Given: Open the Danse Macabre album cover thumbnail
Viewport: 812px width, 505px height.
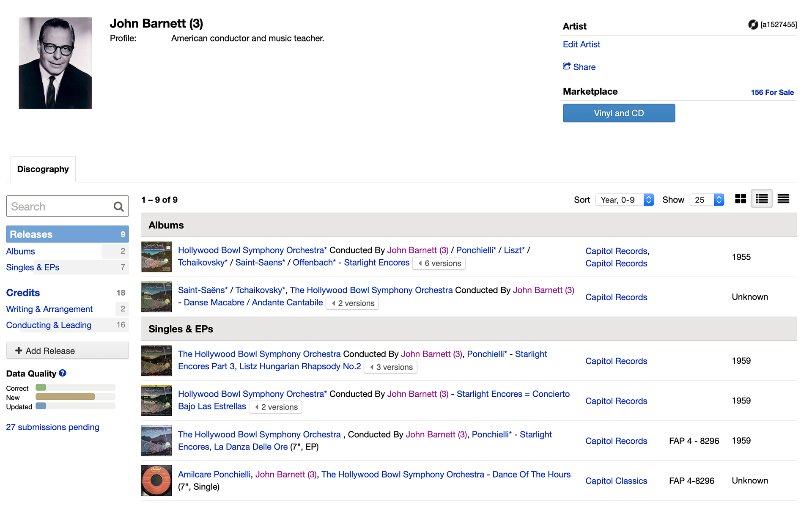Looking at the screenshot, I should tap(156, 297).
